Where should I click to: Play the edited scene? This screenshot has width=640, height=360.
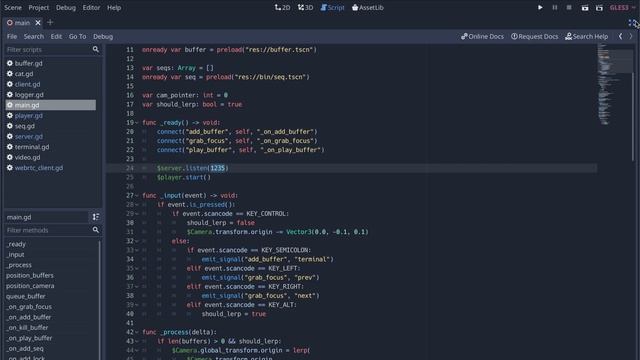click(x=584, y=8)
